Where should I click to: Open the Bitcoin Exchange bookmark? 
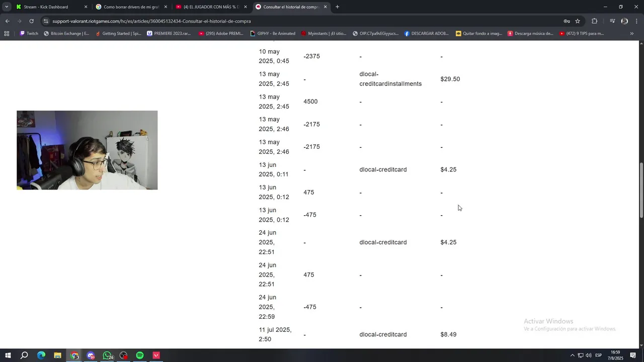[x=66, y=34]
